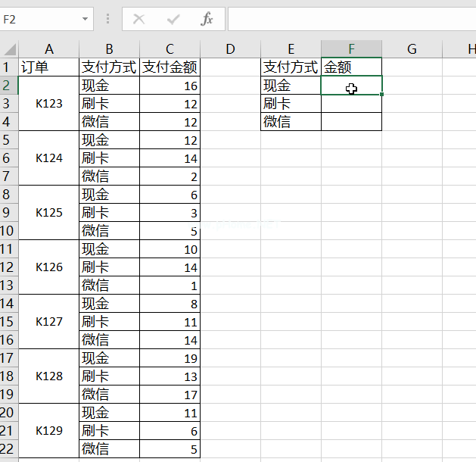This screenshot has width=476, height=462.
Task: Click cell C18 with value 13
Action: [x=170, y=376]
